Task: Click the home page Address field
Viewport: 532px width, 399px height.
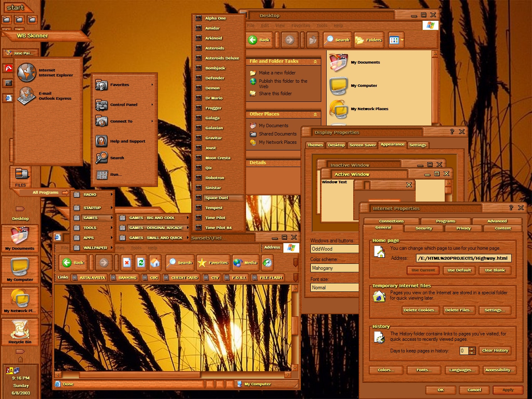Action: click(463, 258)
